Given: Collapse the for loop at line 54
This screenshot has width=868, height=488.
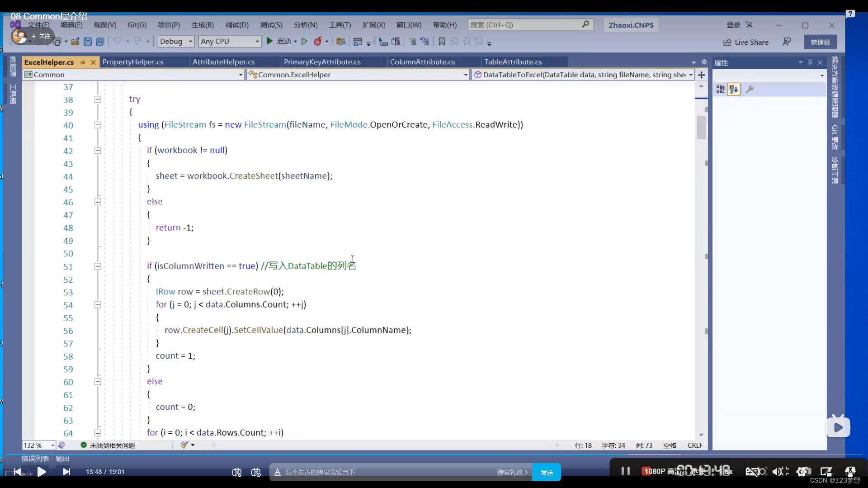Looking at the screenshot, I should [98, 305].
